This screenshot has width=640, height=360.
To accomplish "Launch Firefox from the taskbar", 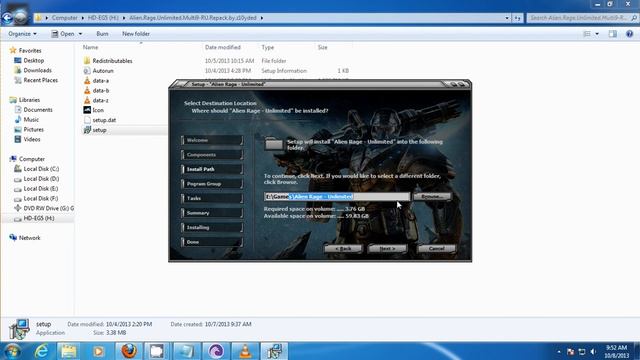I will 129,351.
